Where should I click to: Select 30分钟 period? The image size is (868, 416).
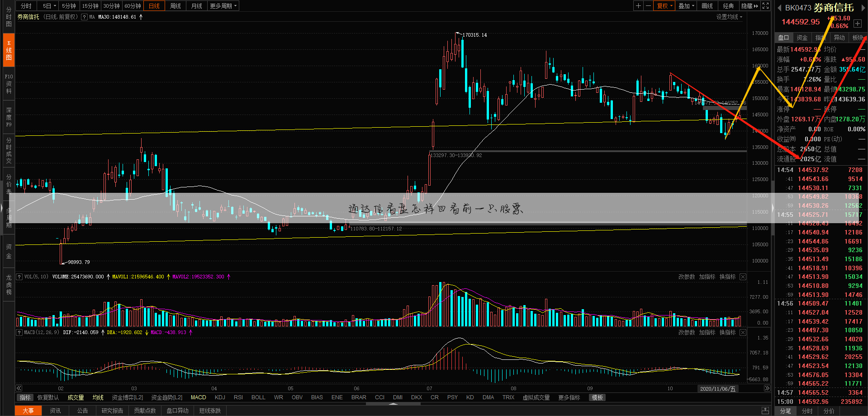111,6
